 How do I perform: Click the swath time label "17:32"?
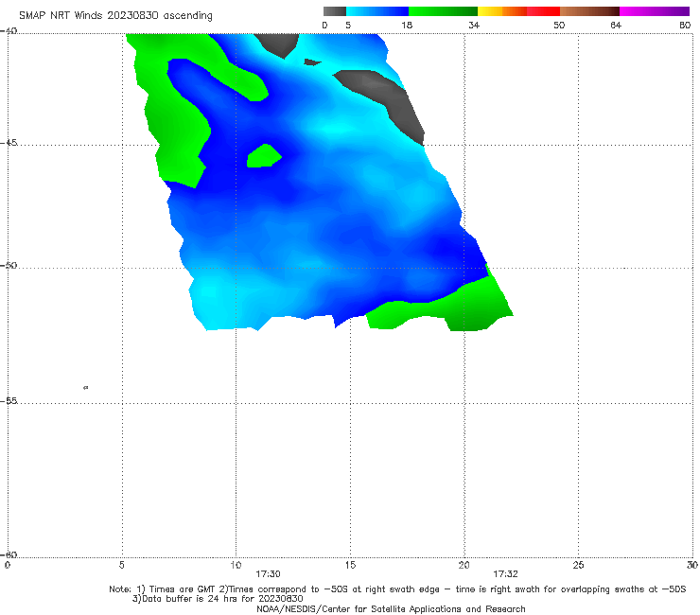click(505, 574)
